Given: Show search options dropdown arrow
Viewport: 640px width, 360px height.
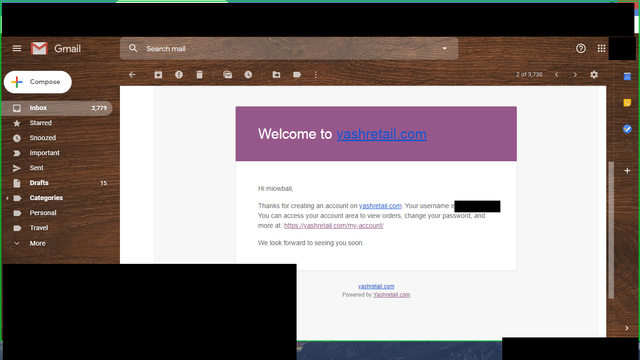Looking at the screenshot, I should (444, 49).
